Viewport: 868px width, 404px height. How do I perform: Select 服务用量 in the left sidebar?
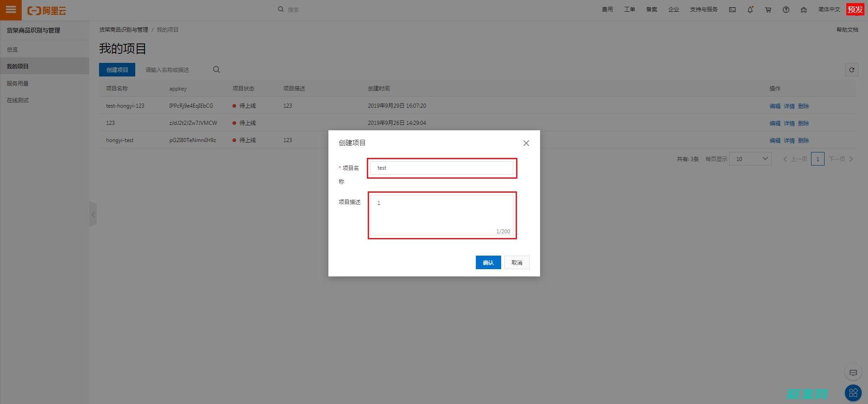pos(18,83)
